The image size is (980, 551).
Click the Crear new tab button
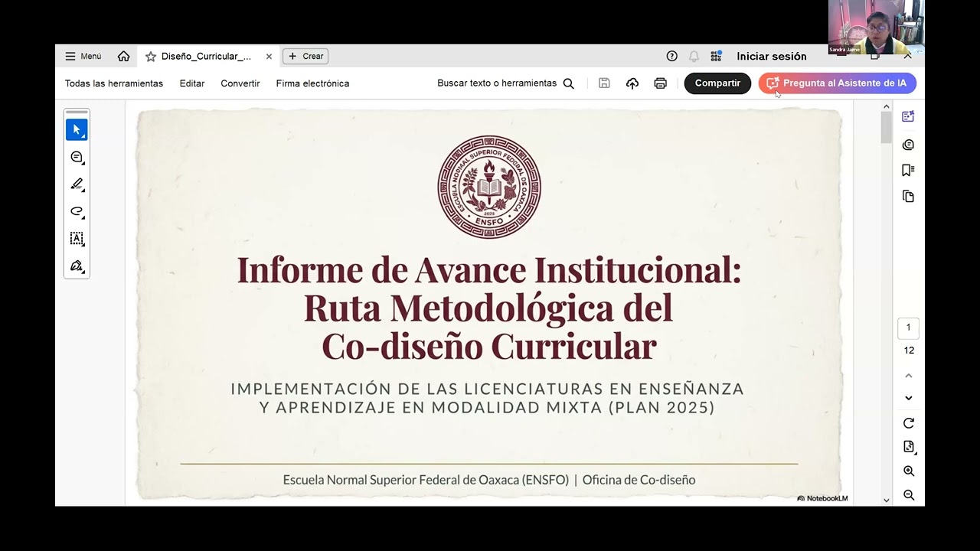(305, 56)
